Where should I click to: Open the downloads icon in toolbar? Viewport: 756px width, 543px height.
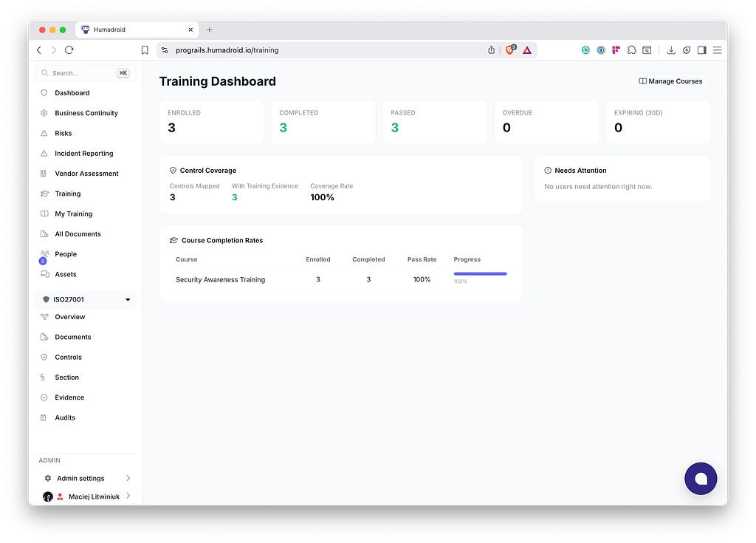click(670, 49)
